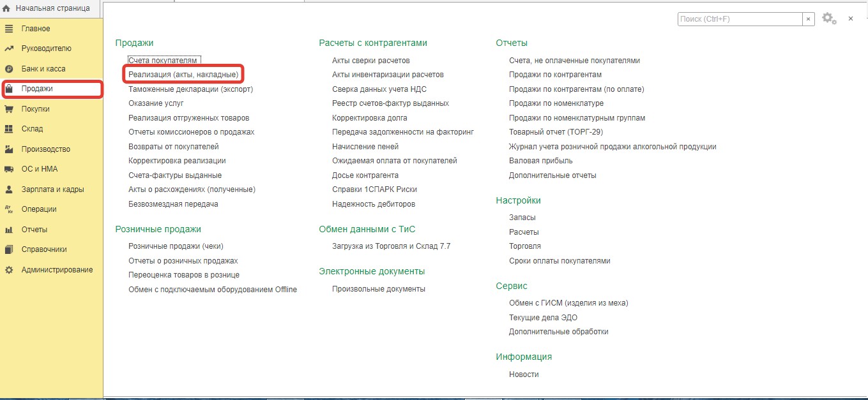
Task: Open the Справочники section
Action: (x=43, y=249)
